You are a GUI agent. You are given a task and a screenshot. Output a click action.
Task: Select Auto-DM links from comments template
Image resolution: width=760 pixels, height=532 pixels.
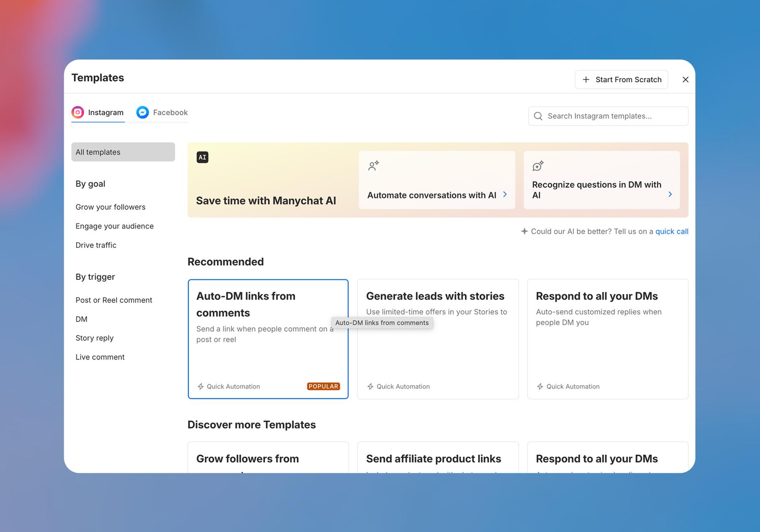click(x=268, y=339)
